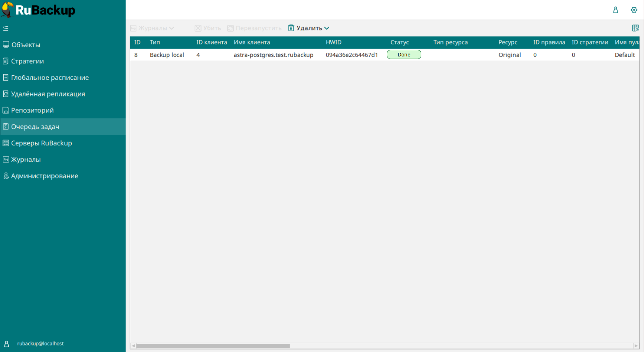
Task: Click the horizontal scrollbar thumb
Action: [x=213, y=346]
